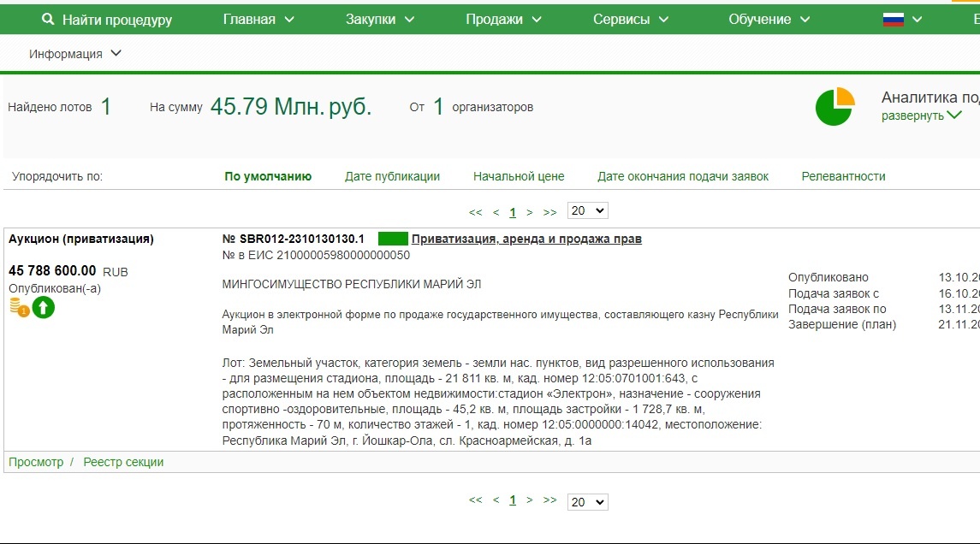Click the green up-arrow circle icon
This screenshot has width=980, height=544.
click(44, 307)
